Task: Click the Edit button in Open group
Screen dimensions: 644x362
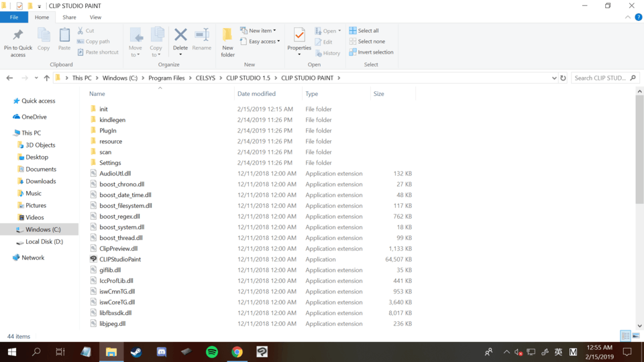Action: coord(323,42)
